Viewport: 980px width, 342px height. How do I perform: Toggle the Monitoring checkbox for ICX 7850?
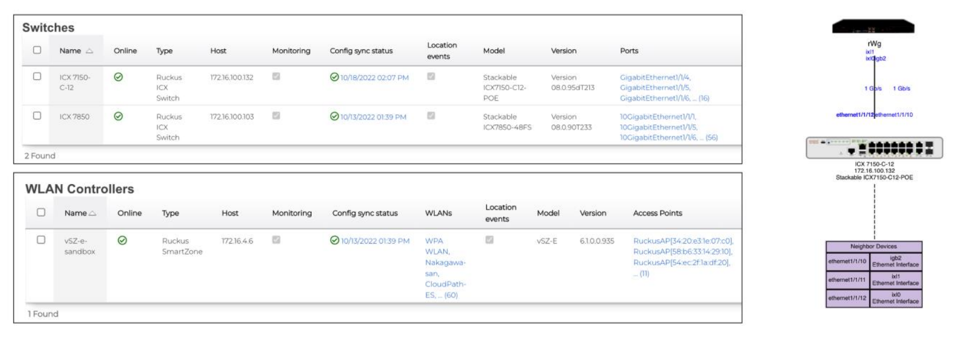pyautogui.click(x=276, y=116)
